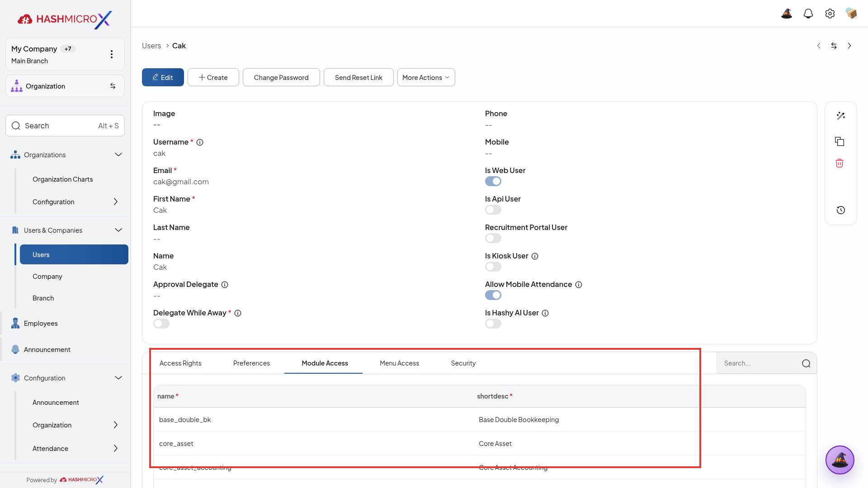Open More Actions dropdown
Screen dimensions: 868x488
[426, 77]
